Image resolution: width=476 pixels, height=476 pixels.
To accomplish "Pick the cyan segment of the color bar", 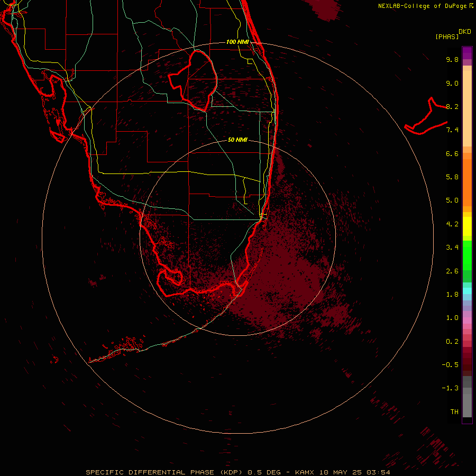I will 467,291.
